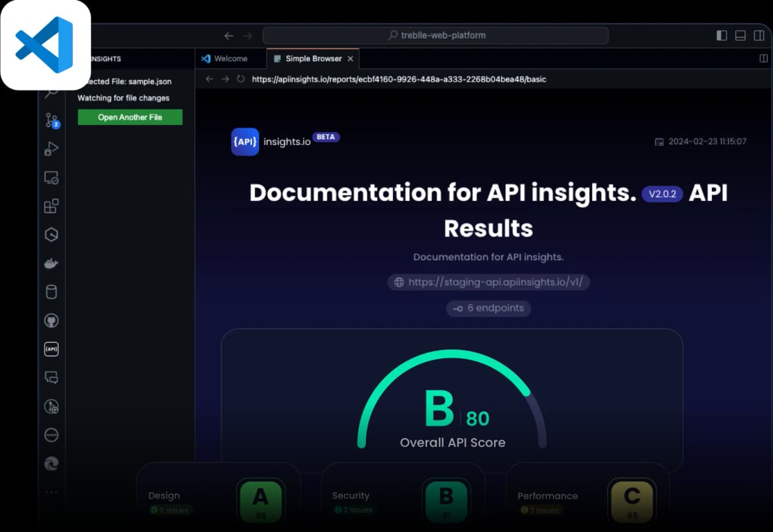Toggle the bottom panel visibility
773x532 pixels.
click(740, 35)
